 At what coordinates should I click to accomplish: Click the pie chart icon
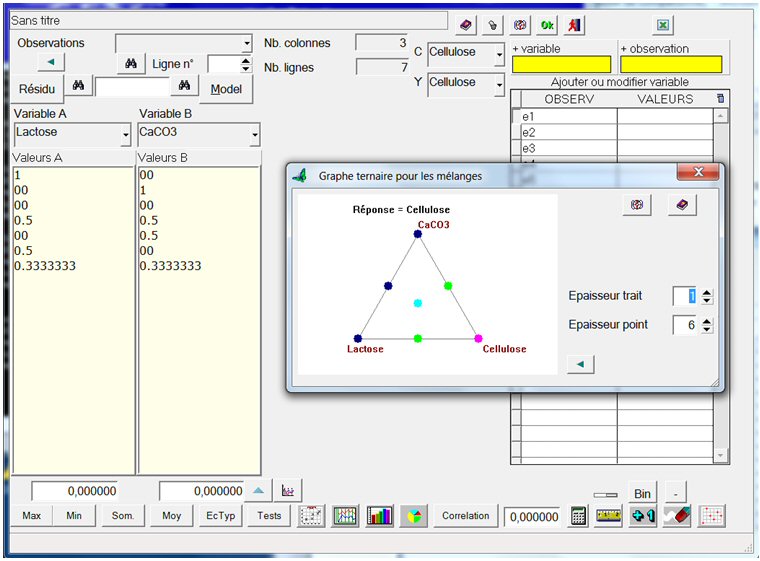click(x=414, y=516)
